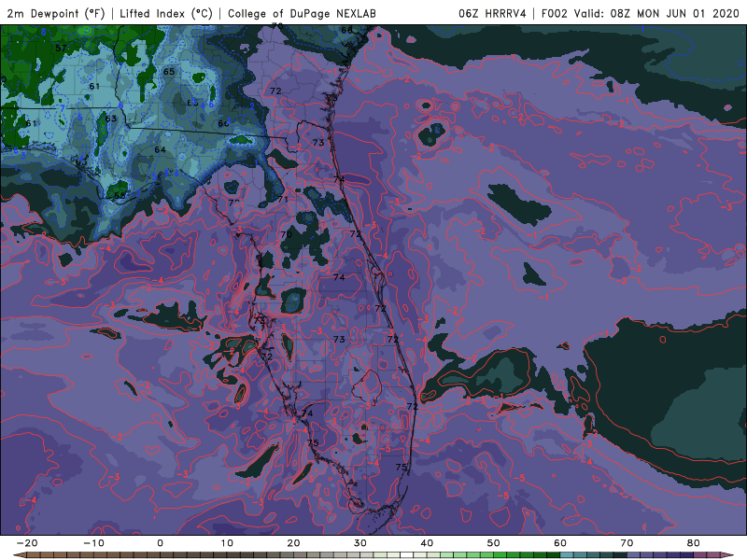747x560 pixels.
Task: Click the '57' dewpoint value on map
Action: point(61,49)
